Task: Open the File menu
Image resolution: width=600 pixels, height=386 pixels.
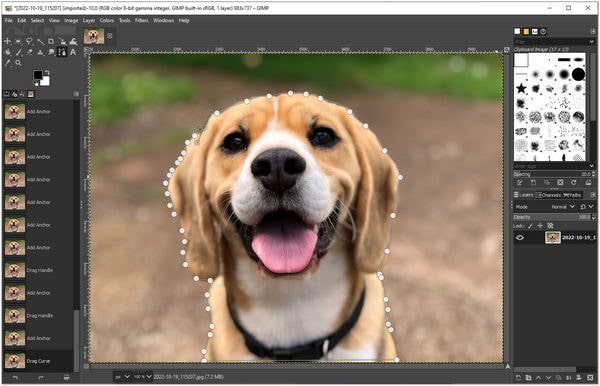Action: click(x=9, y=20)
